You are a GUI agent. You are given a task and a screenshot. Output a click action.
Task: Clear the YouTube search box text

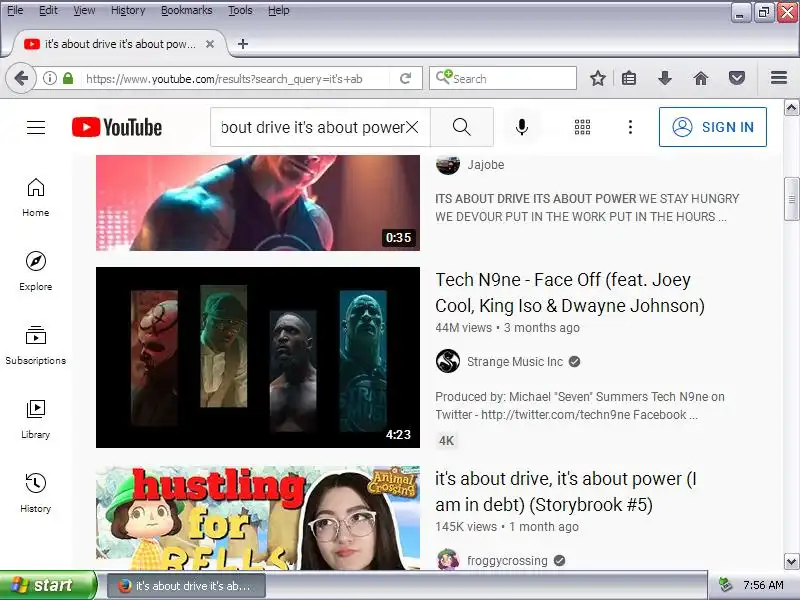(x=412, y=127)
